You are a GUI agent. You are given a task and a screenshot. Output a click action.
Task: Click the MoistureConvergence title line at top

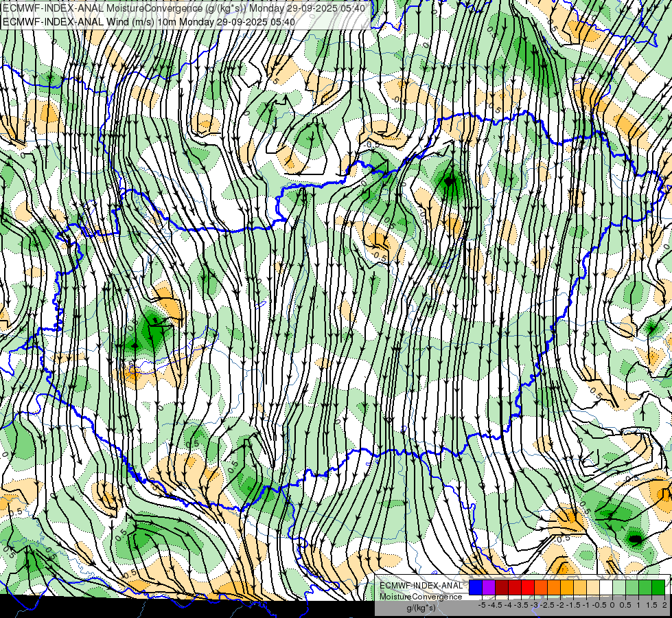(184, 8)
